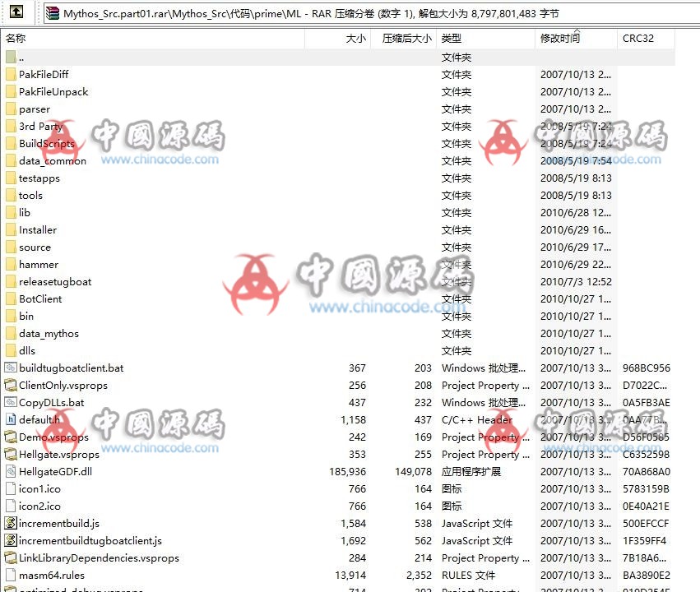Sort by the CRC32 column header
The image size is (700, 592).
tap(637, 39)
